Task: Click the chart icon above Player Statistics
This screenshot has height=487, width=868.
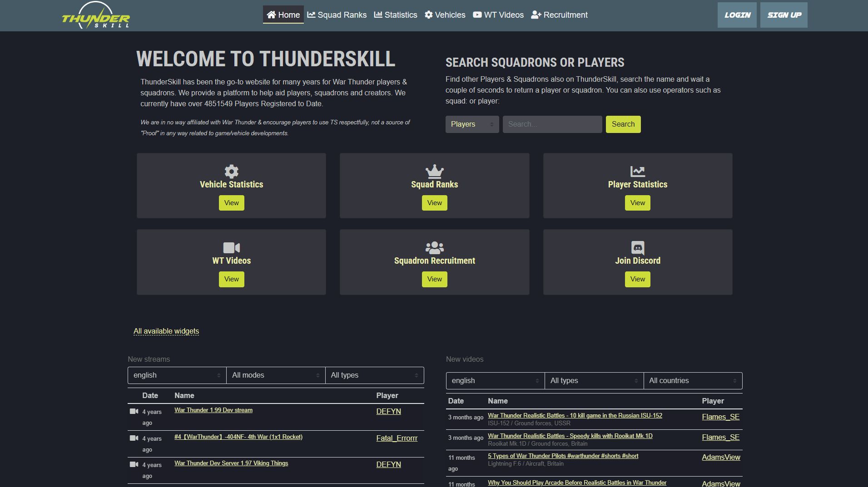Action: tap(637, 171)
